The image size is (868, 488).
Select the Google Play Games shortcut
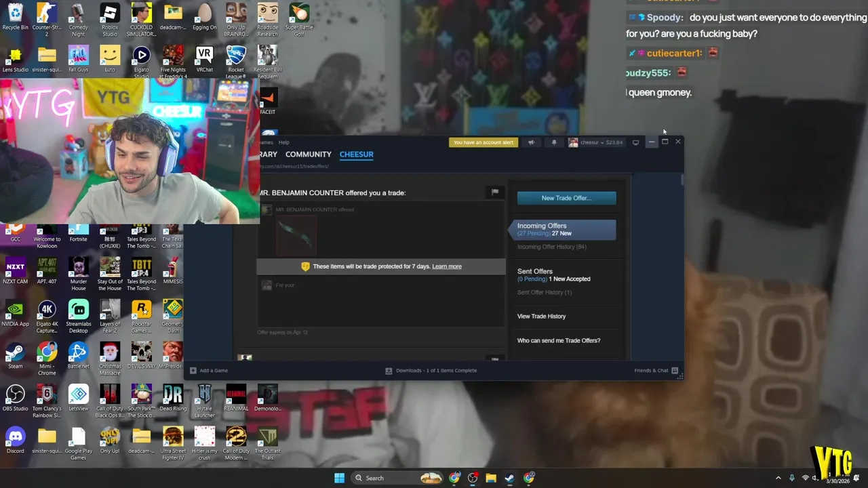(78, 443)
